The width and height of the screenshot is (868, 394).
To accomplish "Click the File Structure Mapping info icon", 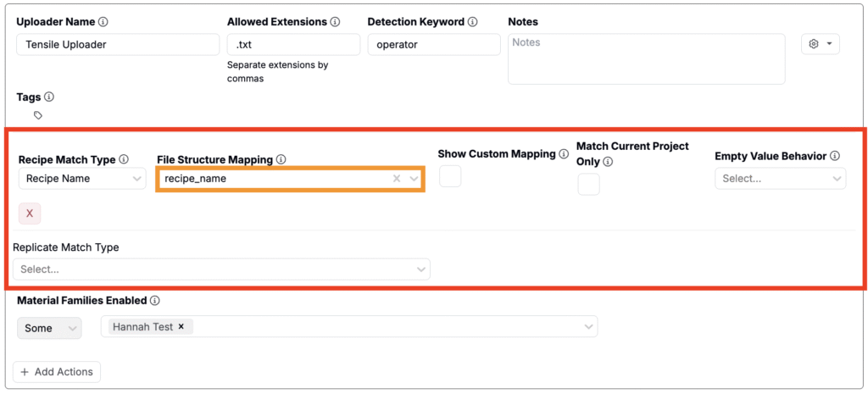I will [x=281, y=159].
